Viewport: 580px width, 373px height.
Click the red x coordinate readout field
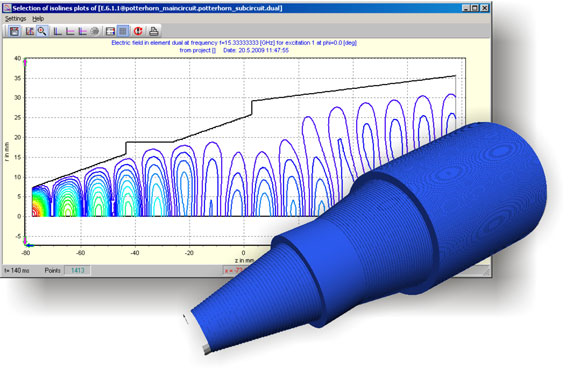pyautogui.click(x=234, y=271)
